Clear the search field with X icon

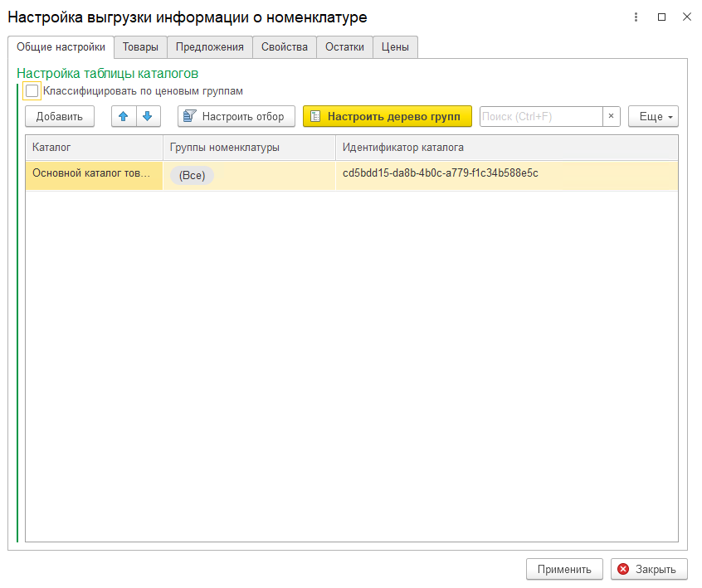point(611,117)
